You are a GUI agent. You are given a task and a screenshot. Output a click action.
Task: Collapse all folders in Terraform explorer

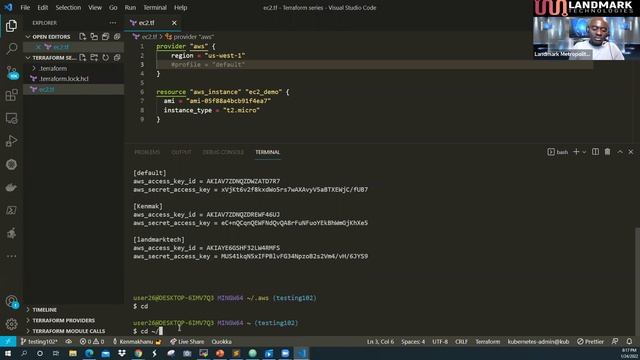tap(117, 58)
